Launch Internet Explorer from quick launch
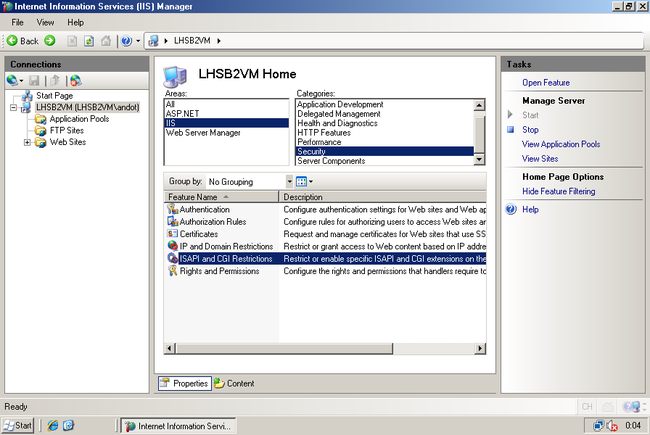Screen dimensions: 650x435 (x=53, y=426)
